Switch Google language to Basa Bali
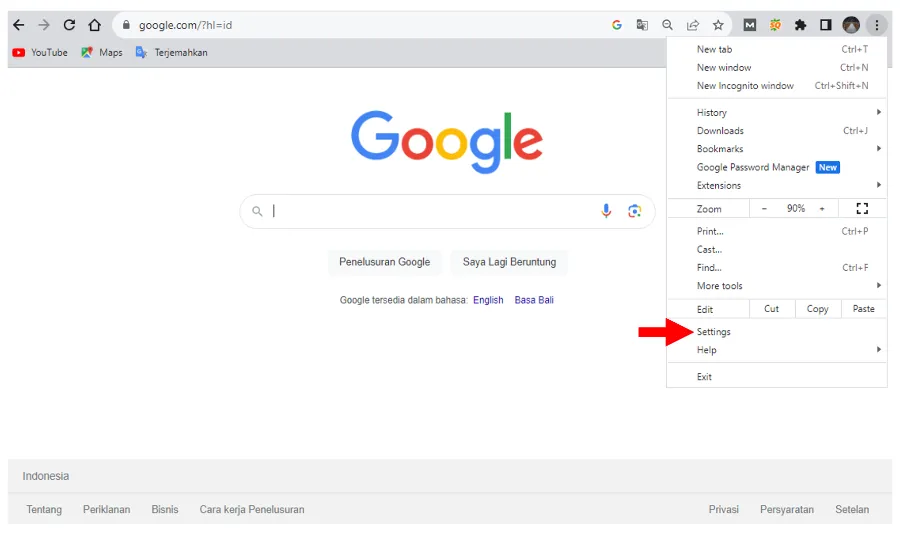The width and height of the screenshot is (900, 552). coord(534,300)
